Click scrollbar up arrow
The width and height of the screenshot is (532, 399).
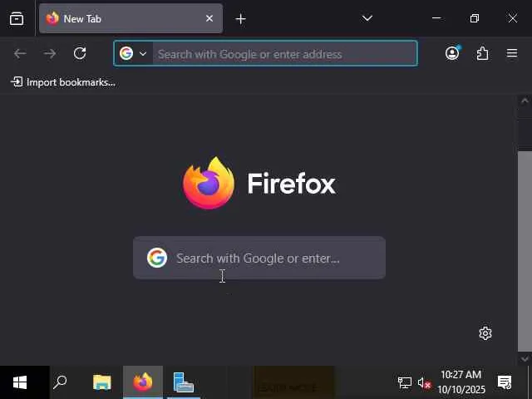[525, 101]
